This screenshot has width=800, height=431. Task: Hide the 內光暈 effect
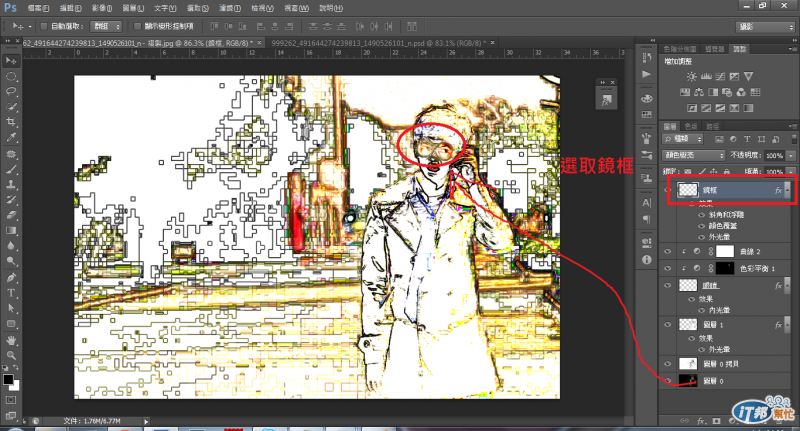(702, 310)
